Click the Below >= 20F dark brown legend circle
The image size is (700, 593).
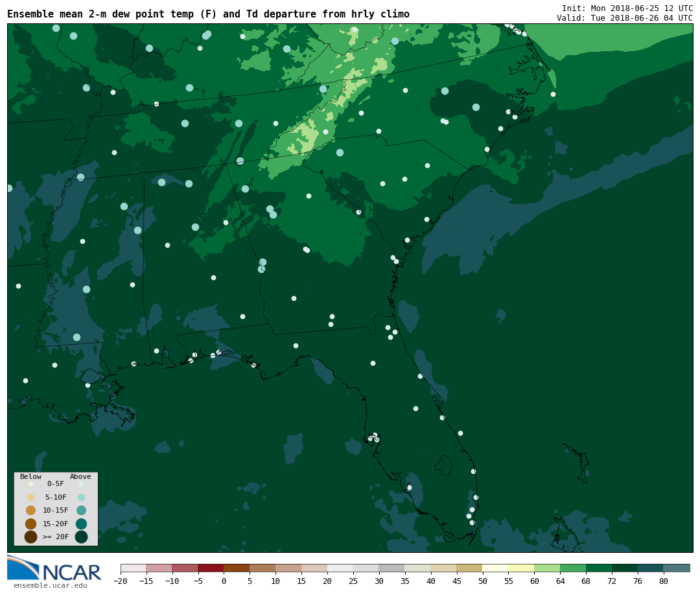tap(31, 537)
